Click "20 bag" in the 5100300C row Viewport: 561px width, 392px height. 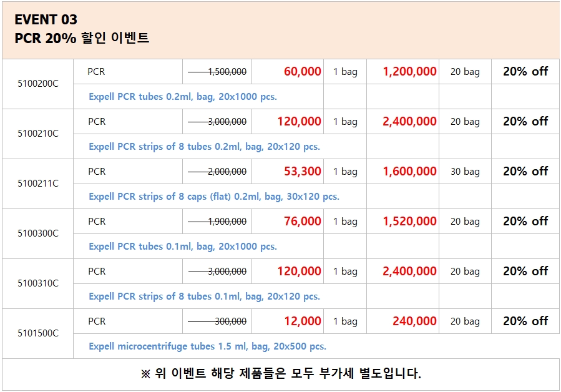pos(465,222)
